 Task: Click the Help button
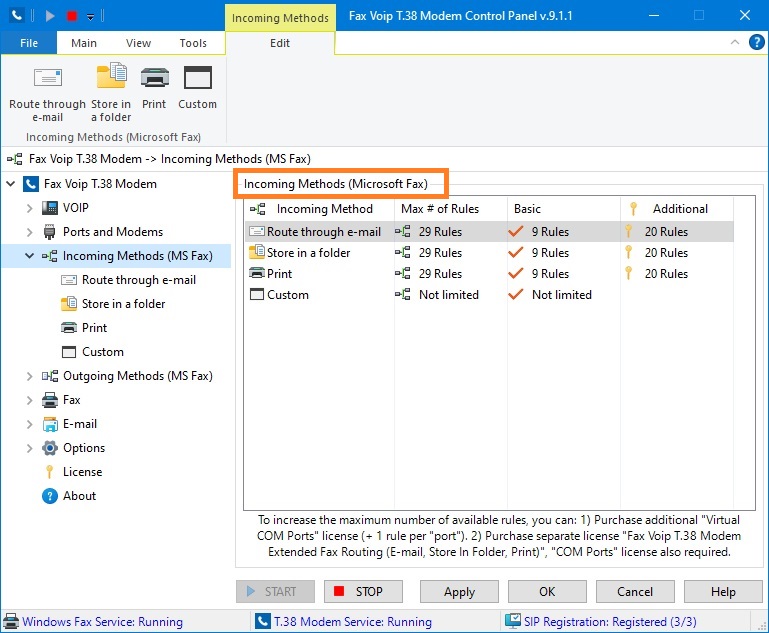pos(723,591)
